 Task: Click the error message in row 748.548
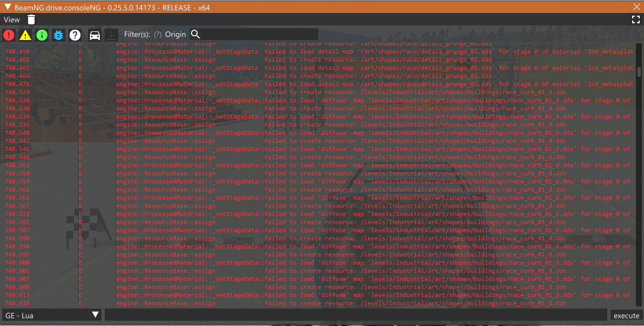pos(415,157)
